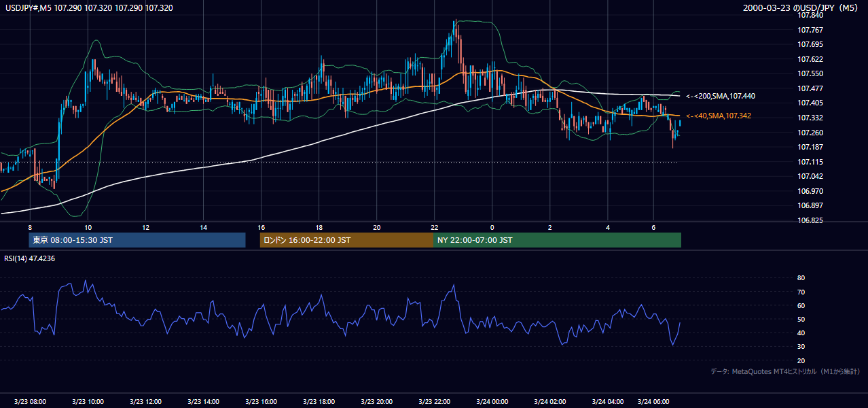Click RSI scale level 20

tap(801, 360)
